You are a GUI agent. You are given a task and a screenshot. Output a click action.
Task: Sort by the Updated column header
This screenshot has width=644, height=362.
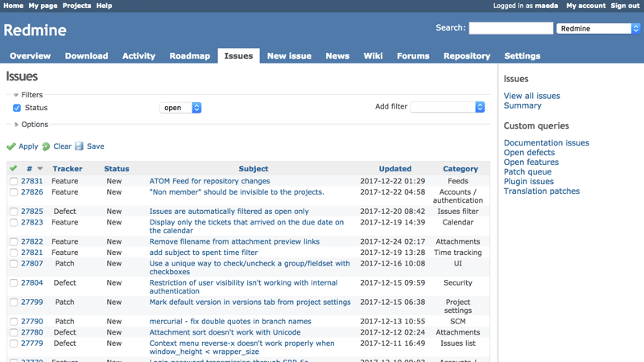pyautogui.click(x=395, y=169)
